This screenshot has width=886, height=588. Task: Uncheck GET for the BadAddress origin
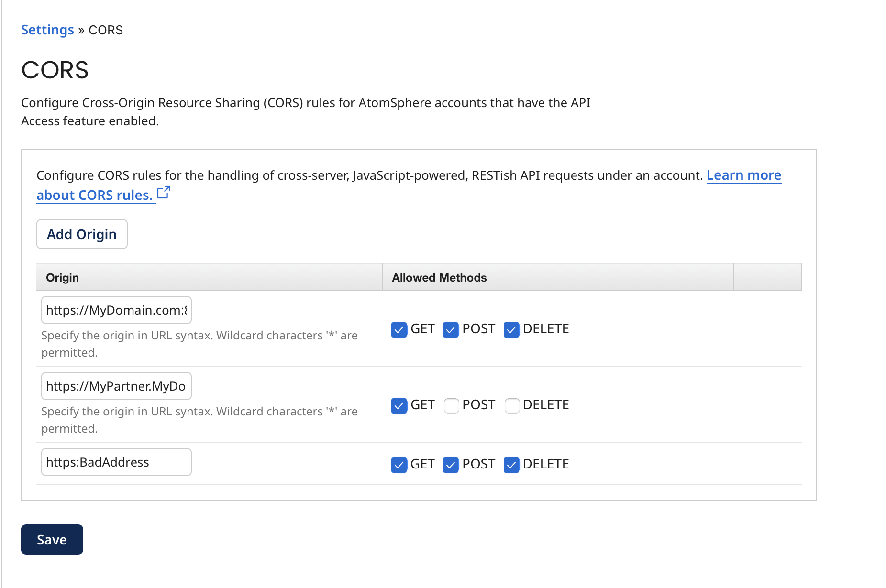[399, 465]
